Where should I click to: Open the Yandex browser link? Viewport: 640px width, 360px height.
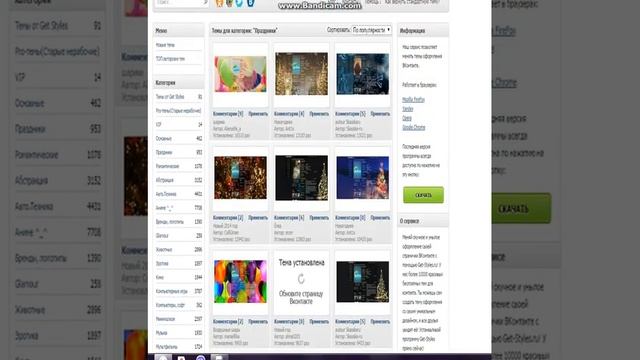tap(407, 109)
